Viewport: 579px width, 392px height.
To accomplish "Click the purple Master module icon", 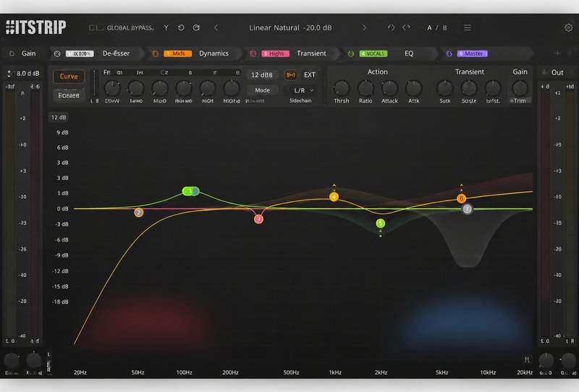I will [449, 54].
